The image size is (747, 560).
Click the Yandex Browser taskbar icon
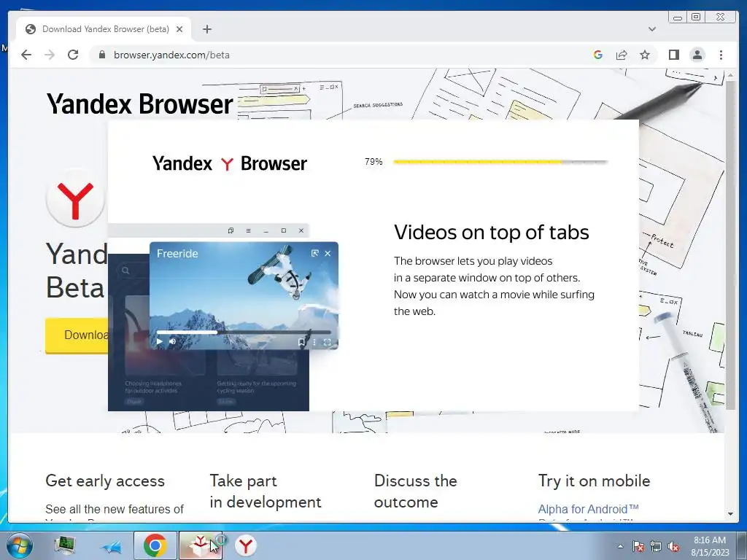[246, 545]
